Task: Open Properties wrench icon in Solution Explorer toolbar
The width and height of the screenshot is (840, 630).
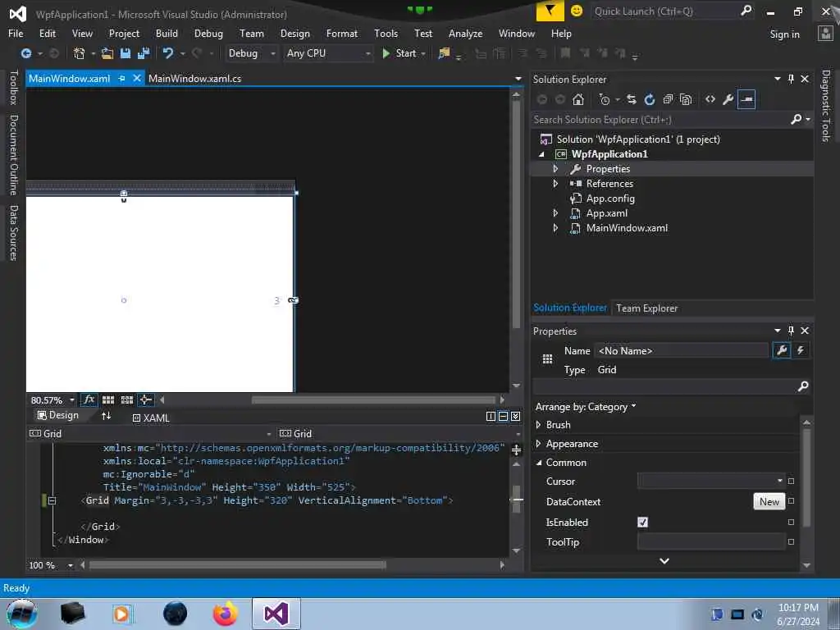Action: (x=728, y=99)
